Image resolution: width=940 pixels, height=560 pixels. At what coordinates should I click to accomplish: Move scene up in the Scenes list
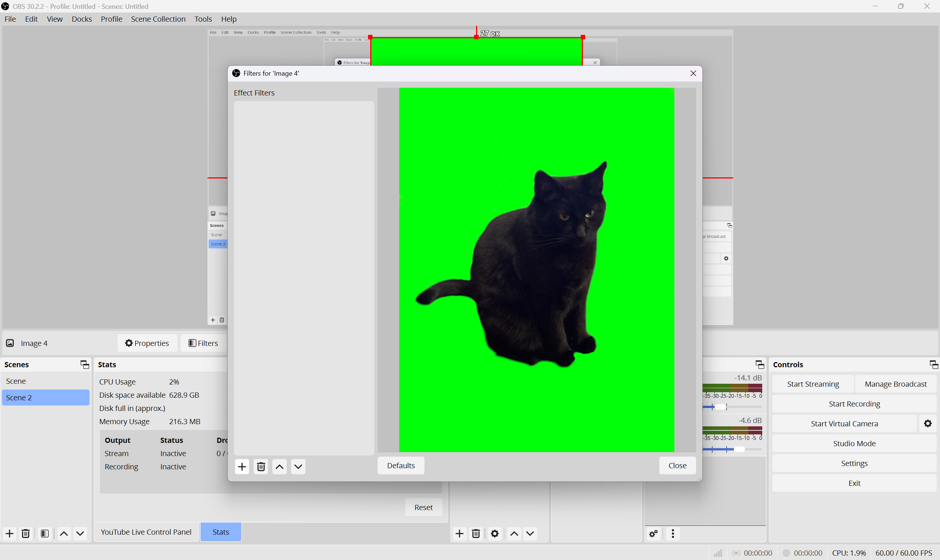point(64,534)
